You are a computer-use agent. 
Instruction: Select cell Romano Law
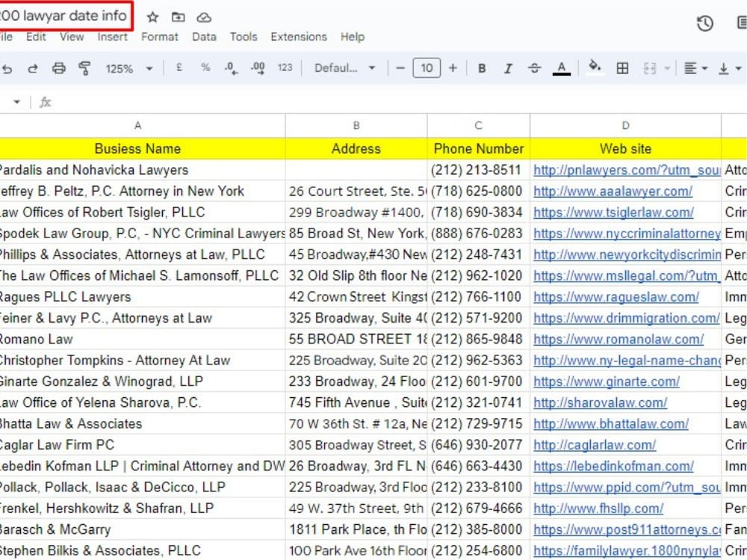[x=142, y=339]
